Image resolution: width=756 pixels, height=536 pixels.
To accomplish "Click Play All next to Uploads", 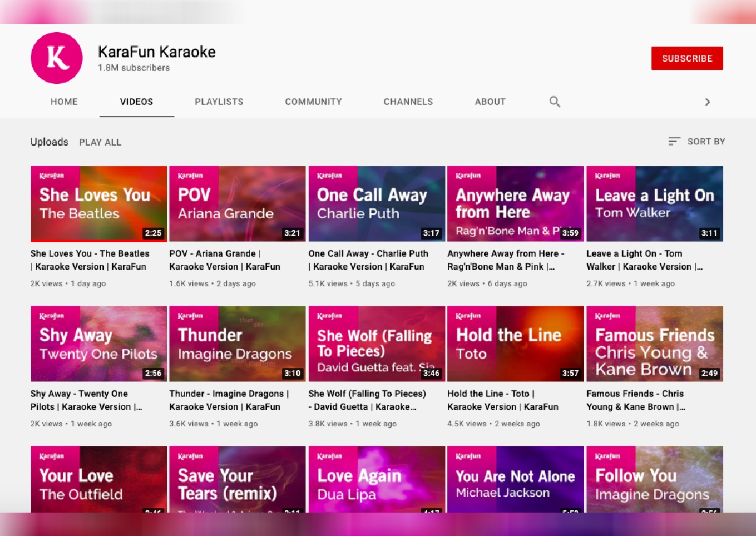I will click(100, 142).
